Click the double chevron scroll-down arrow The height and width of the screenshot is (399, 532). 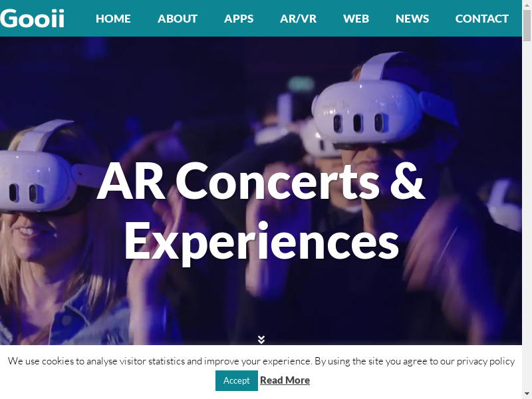(x=261, y=339)
